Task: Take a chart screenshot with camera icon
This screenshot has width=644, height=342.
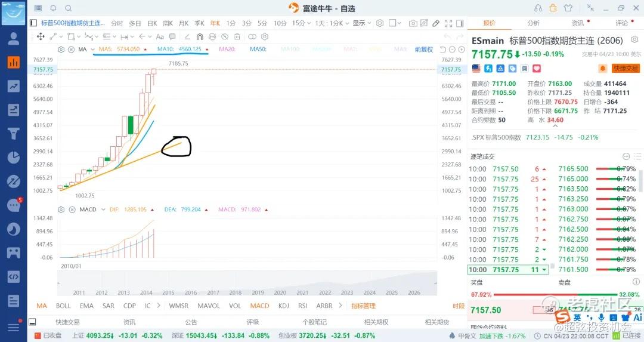Action: (x=413, y=23)
